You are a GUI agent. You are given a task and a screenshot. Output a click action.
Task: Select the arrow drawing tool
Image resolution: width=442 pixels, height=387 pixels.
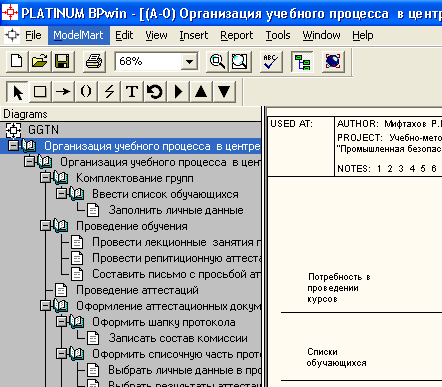[63, 91]
